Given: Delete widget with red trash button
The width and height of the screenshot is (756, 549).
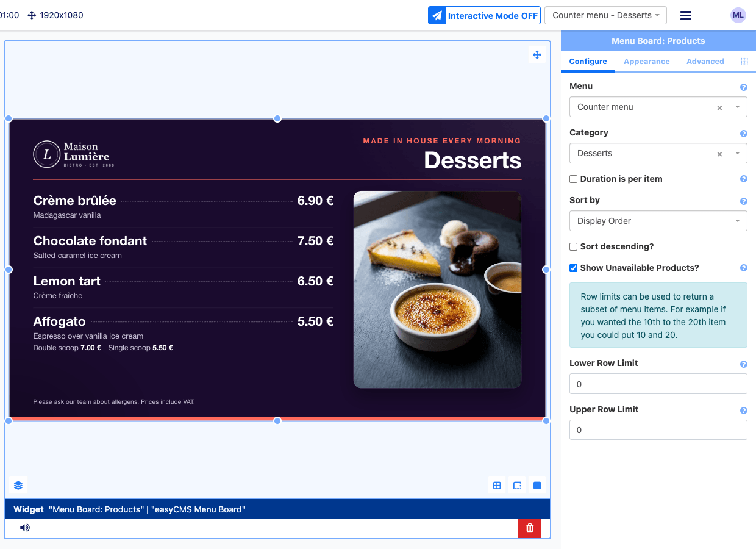Looking at the screenshot, I should tap(530, 528).
